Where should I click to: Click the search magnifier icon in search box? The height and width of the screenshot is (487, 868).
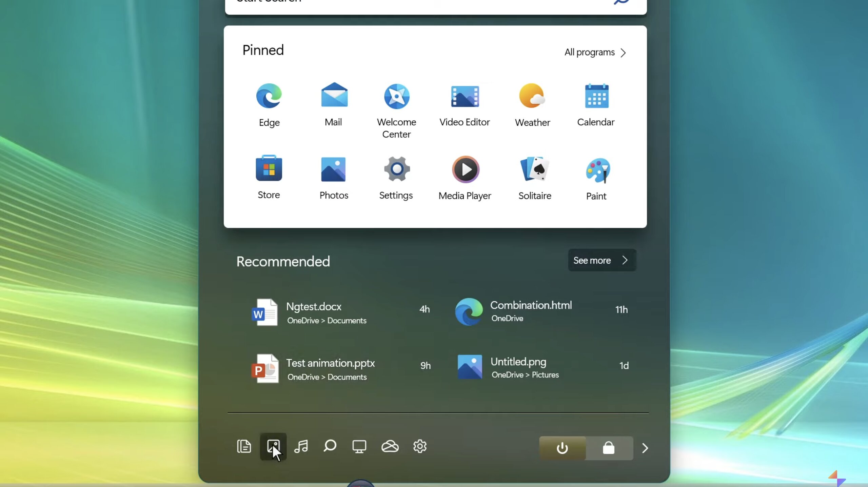coord(621,2)
